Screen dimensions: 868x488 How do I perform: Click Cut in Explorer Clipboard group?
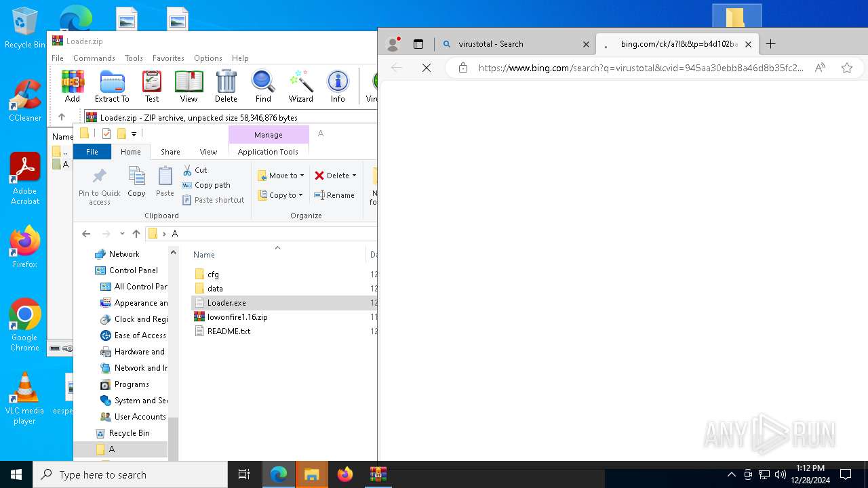coord(195,170)
